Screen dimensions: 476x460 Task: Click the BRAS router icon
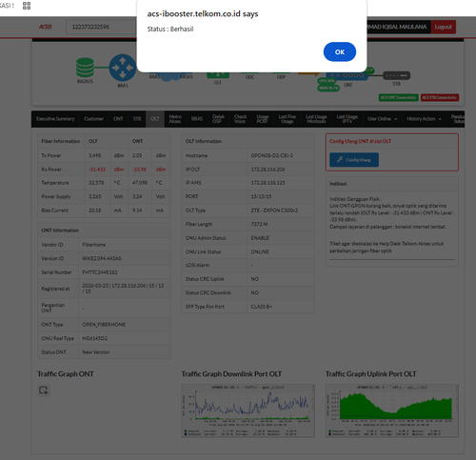(x=123, y=68)
